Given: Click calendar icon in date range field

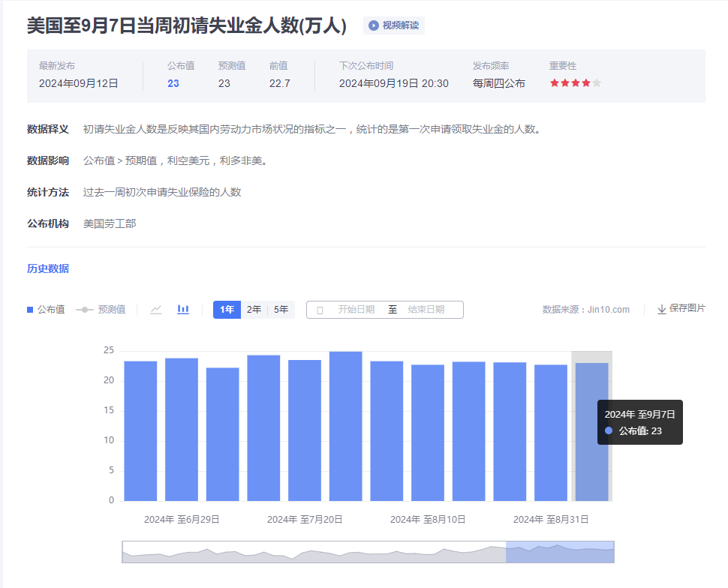Looking at the screenshot, I should (320, 310).
